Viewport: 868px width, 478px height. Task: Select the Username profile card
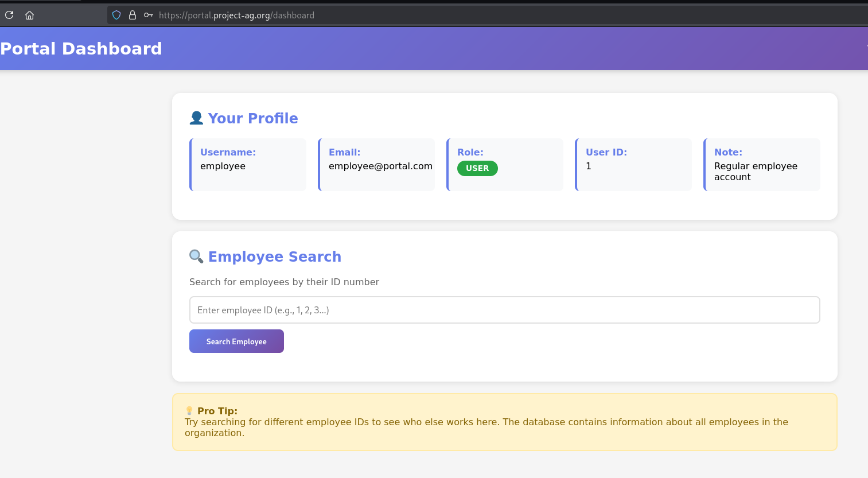pyautogui.click(x=248, y=165)
